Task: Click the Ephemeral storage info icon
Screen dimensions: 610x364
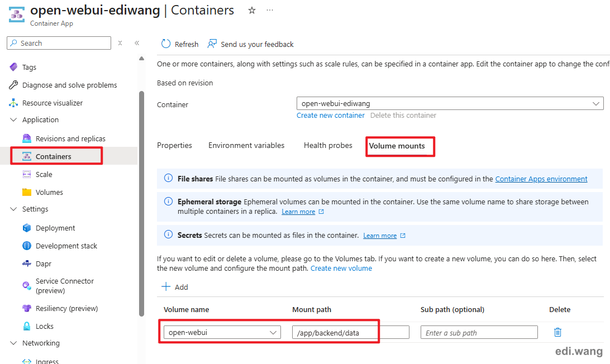Action: click(x=169, y=202)
